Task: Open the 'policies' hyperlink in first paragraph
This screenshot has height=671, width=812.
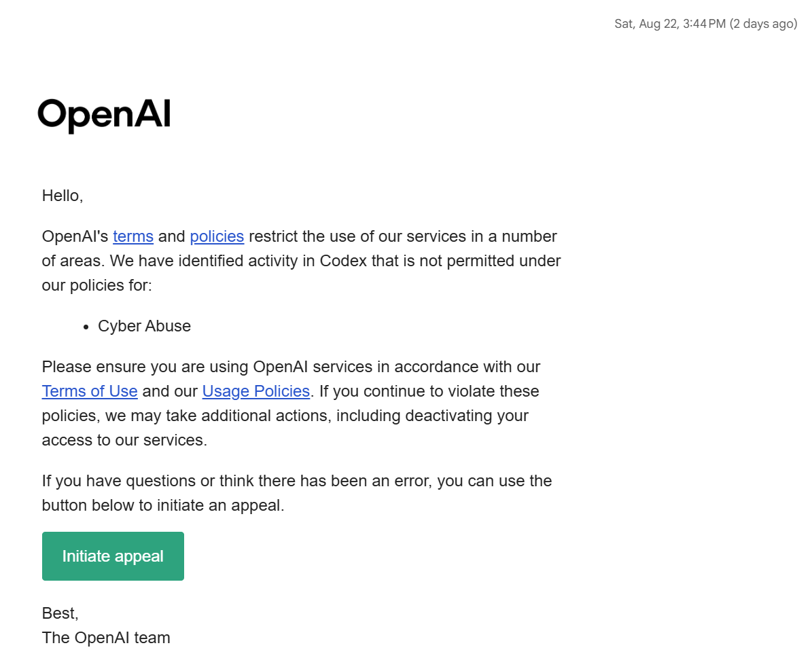Action: click(217, 236)
